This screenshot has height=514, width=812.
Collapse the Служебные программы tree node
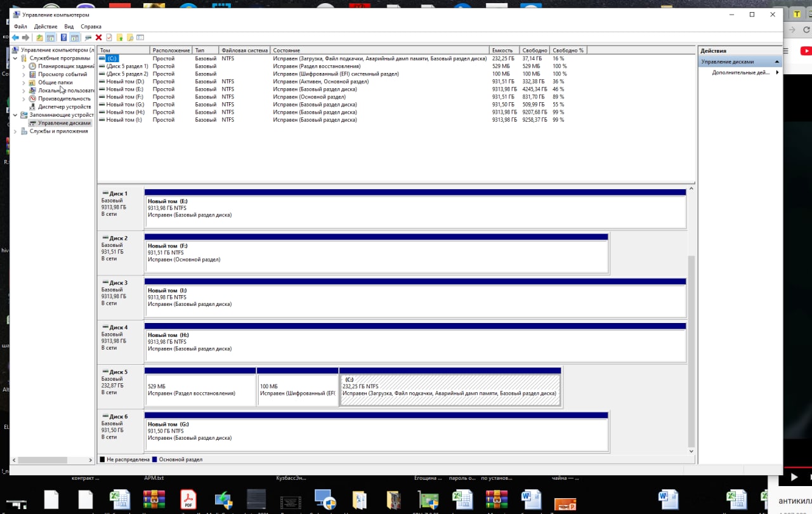[16, 58]
